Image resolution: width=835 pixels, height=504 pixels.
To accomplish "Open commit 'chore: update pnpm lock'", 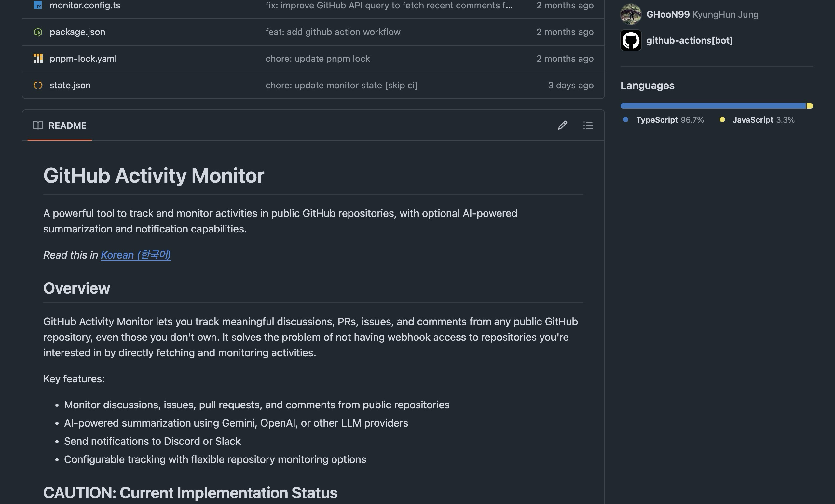I will coord(318,59).
